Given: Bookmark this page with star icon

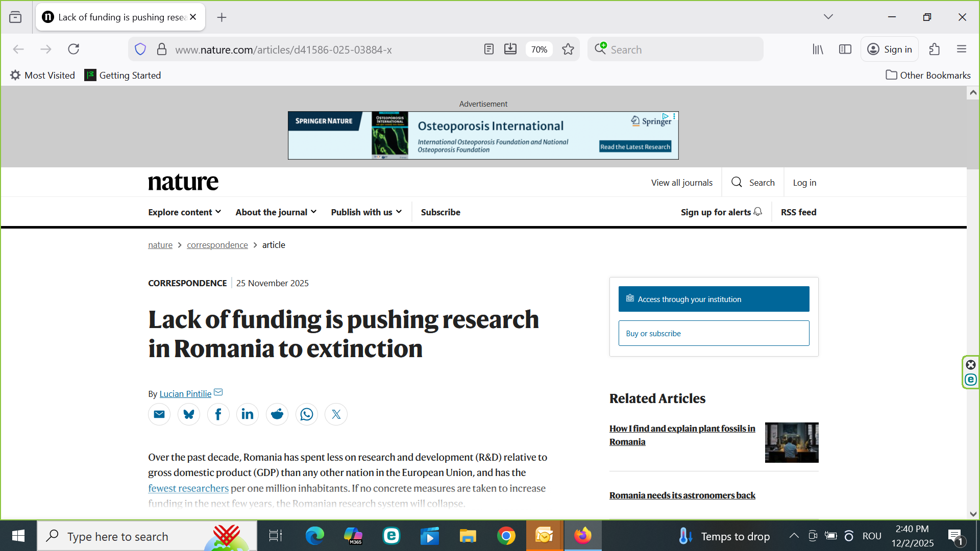Looking at the screenshot, I should click(x=568, y=49).
